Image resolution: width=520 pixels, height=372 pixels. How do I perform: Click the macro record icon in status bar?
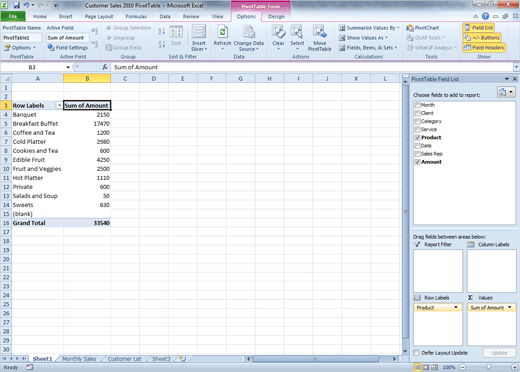tap(30, 367)
